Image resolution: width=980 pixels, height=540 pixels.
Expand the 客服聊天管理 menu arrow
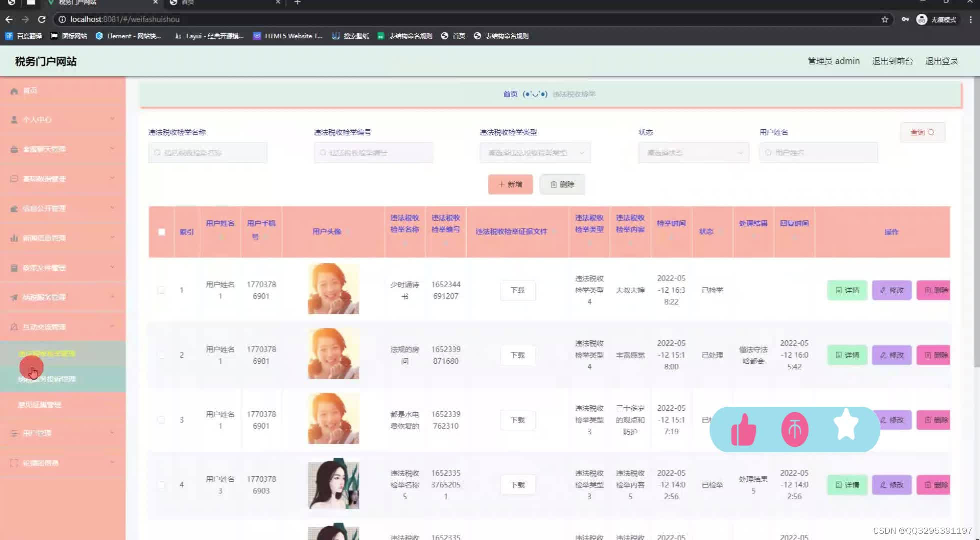112,148
